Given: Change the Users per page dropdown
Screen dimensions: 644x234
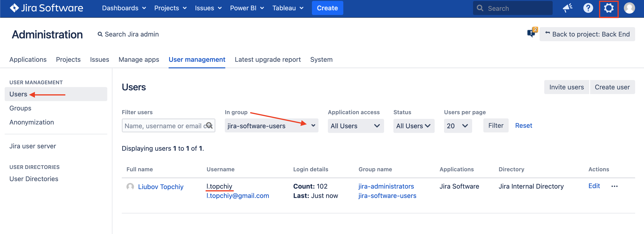Looking at the screenshot, I should (x=458, y=126).
